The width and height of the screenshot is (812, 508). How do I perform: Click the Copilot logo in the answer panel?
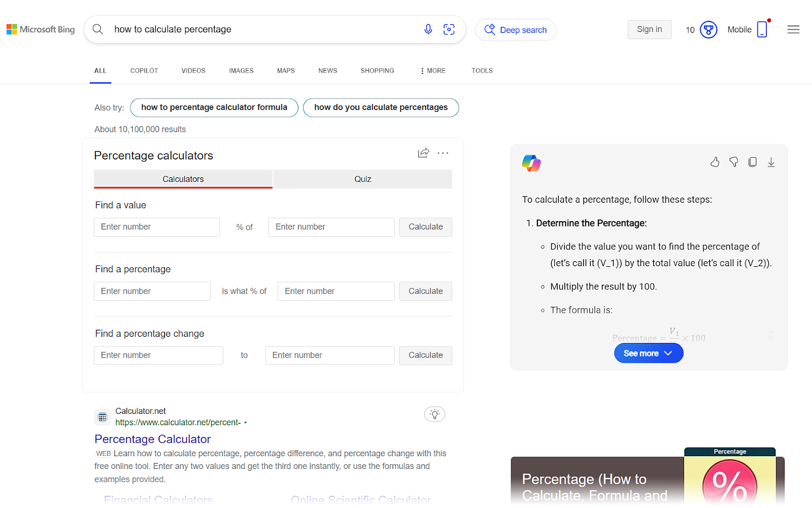(531, 163)
